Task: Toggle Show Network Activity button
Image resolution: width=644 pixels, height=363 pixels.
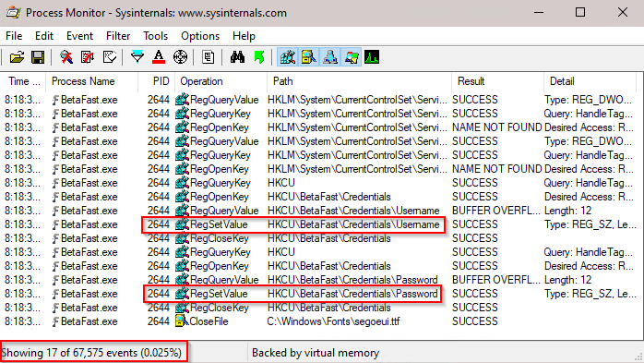Action: (330, 57)
